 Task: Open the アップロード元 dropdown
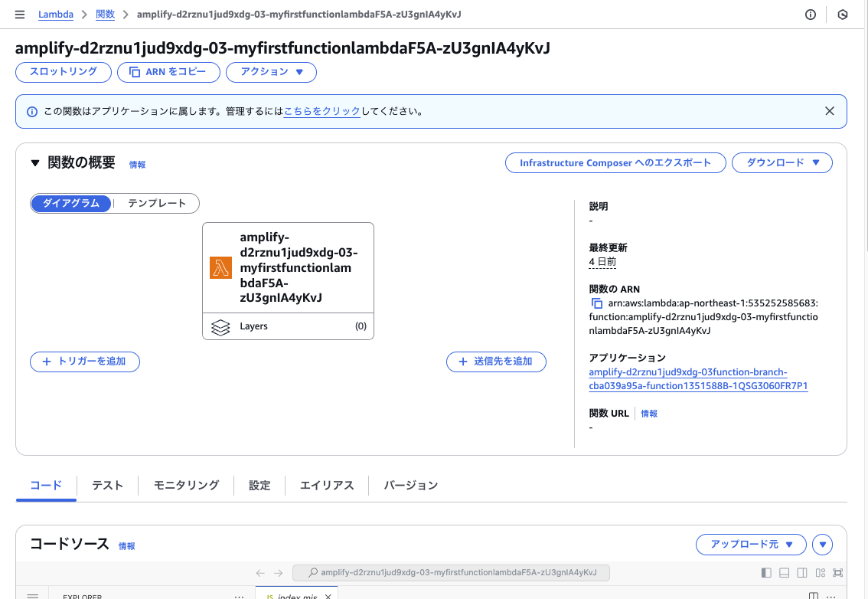751,544
